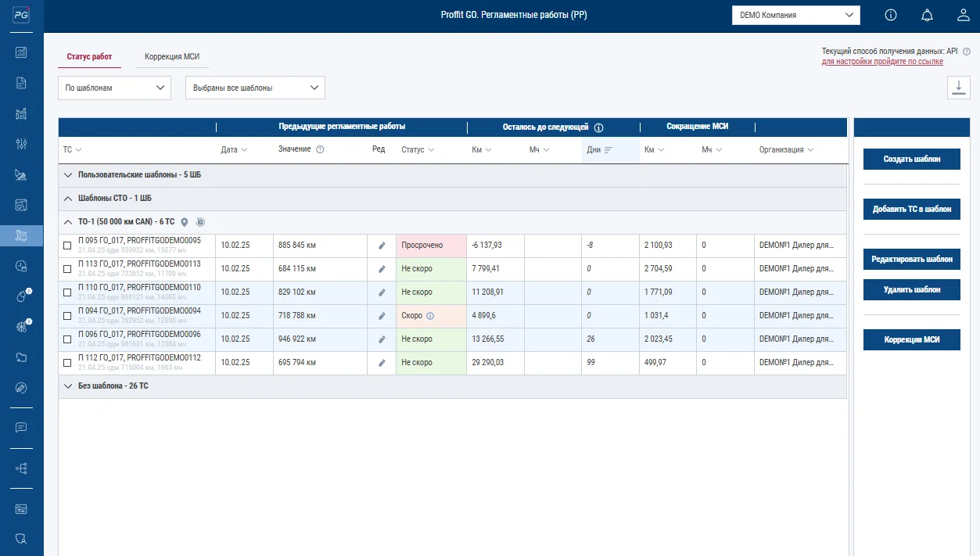Click the location pin icon beside ТО-1
The width and height of the screenshot is (980, 556).
[185, 222]
